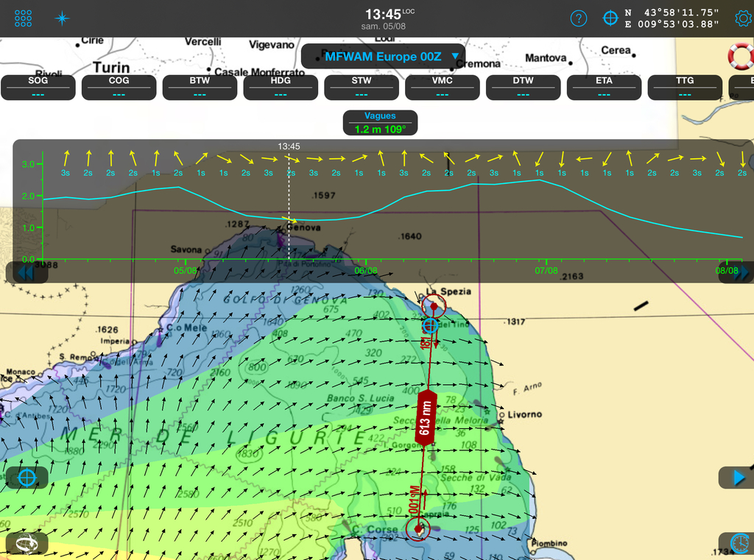Image resolution: width=754 pixels, height=560 pixels.
Task: Tap the ETA data box
Action: click(x=604, y=88)
